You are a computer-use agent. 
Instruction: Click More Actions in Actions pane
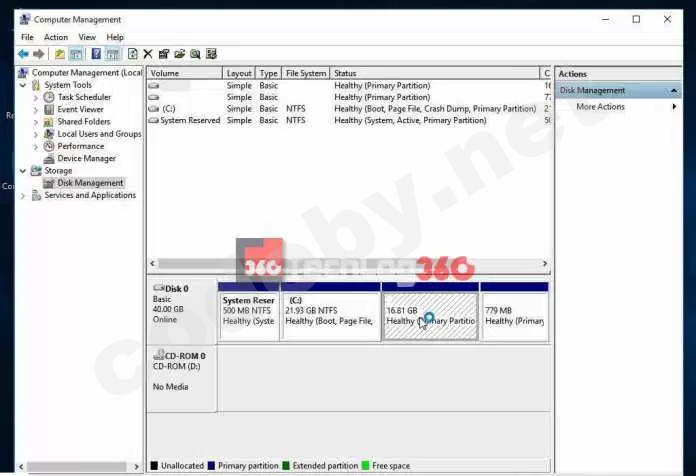point(600,107)
